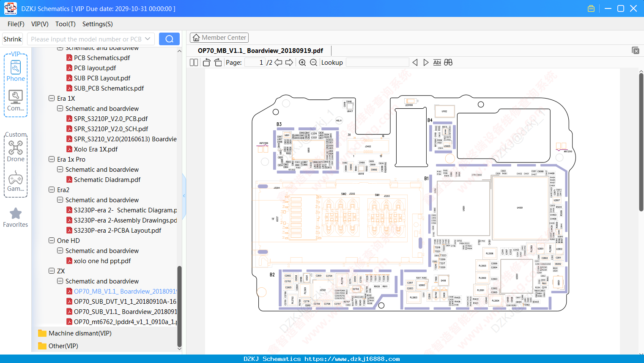Zoom out of the boardview

tap(313, 63)
